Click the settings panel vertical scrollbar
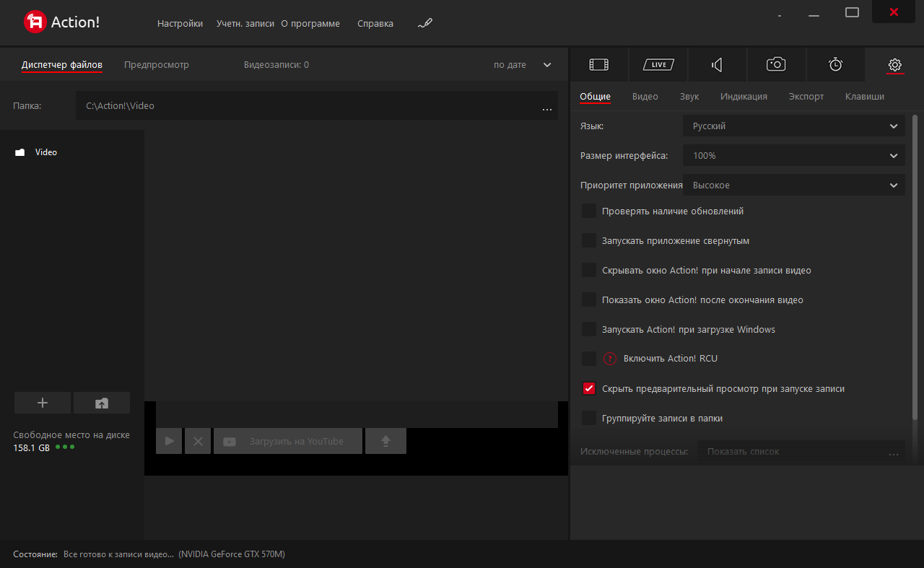 [x=915, y=267]
